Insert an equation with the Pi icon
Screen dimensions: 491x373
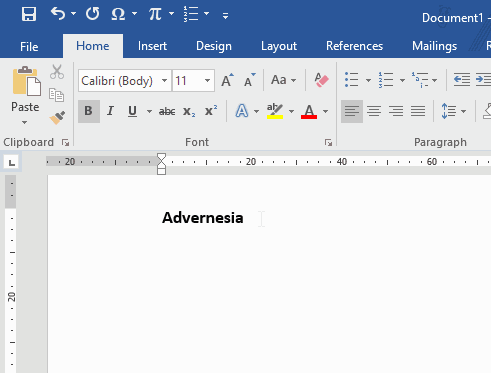[155, 14]
